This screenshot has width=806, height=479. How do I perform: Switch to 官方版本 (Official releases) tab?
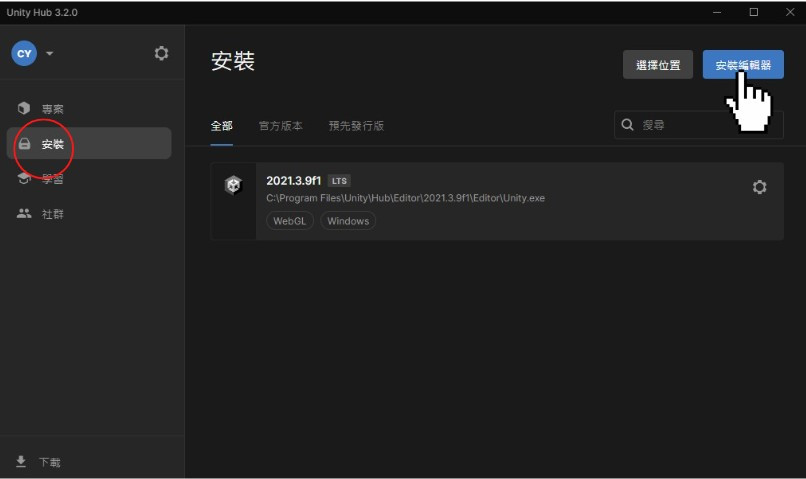tap(281, 126)
